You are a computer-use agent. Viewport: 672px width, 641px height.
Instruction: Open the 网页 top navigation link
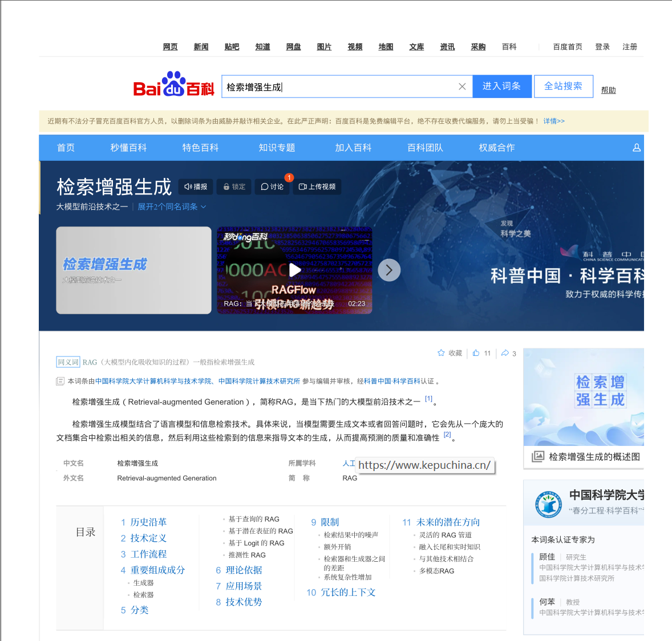click(170, 47)
